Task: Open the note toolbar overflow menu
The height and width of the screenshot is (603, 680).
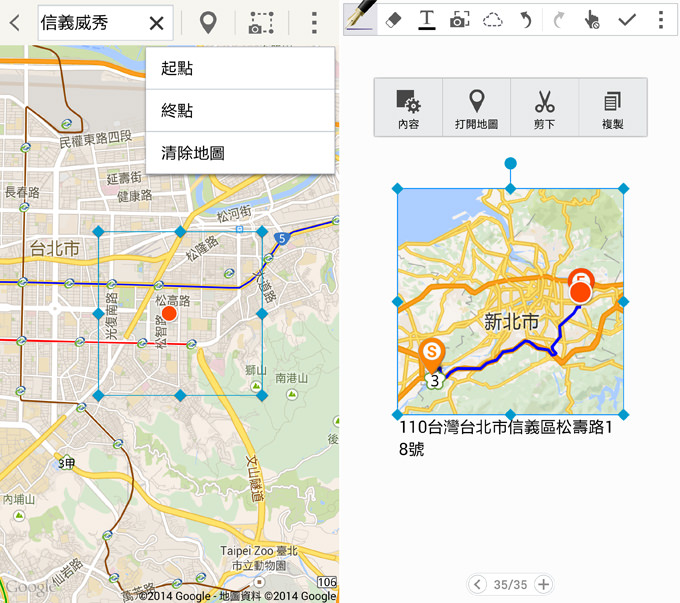Action: click(x=660, y=20)
